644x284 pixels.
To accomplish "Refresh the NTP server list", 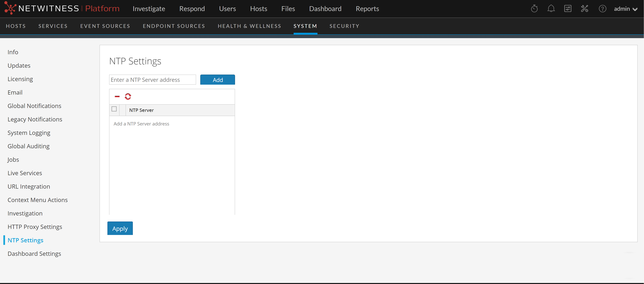I will 128,96.
